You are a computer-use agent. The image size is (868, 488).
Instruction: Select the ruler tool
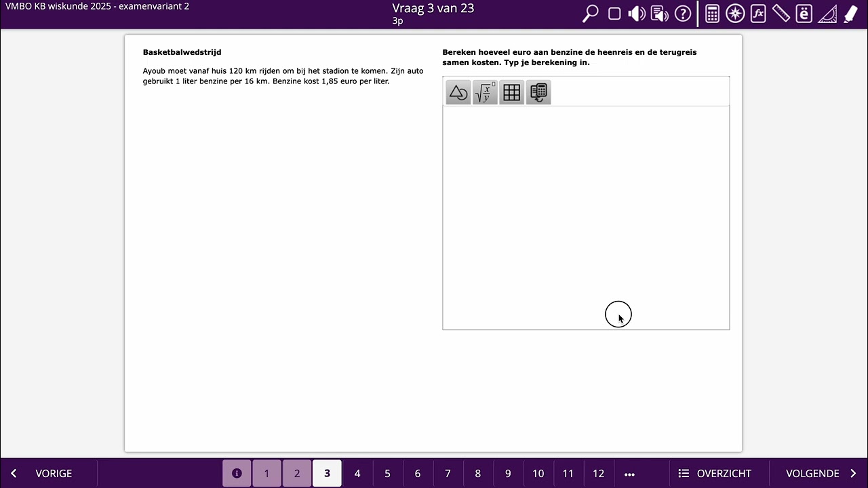click(781, 14)
